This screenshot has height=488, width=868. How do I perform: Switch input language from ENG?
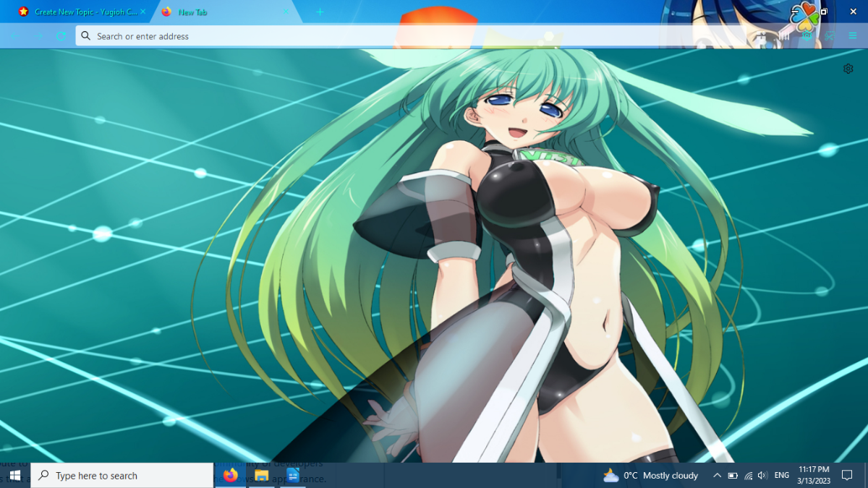[x=782, y=476]
